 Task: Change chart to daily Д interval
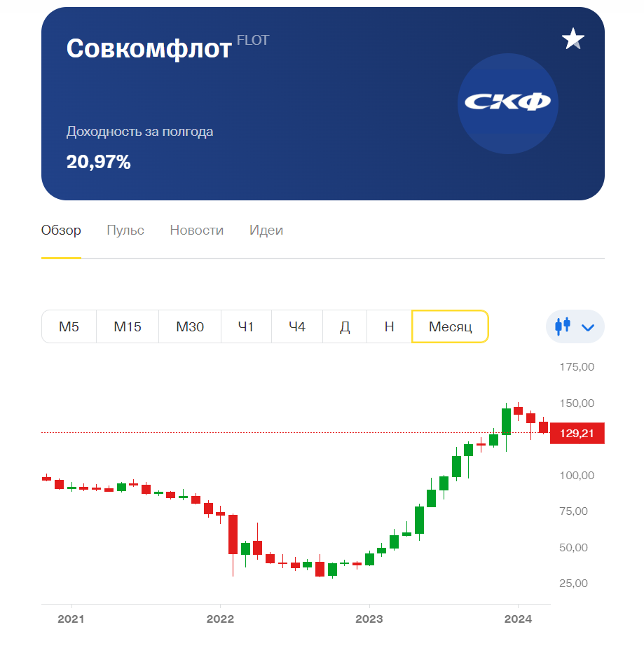click(345, 326)
